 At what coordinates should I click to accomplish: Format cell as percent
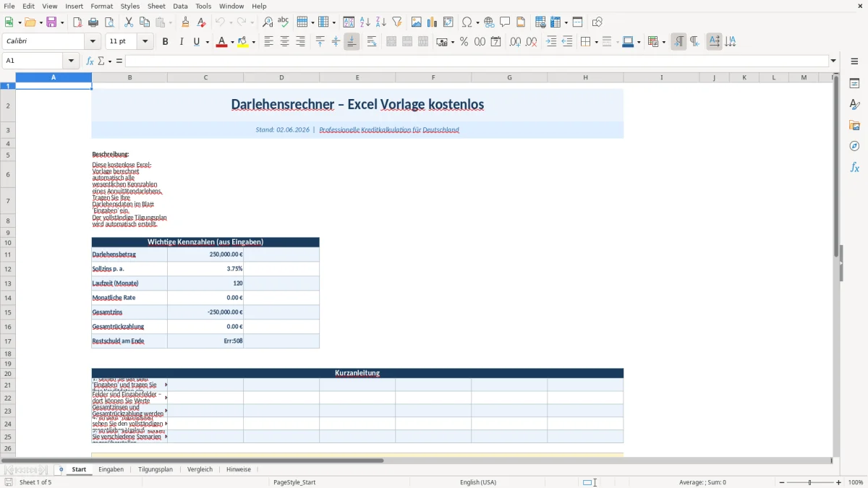464,42
